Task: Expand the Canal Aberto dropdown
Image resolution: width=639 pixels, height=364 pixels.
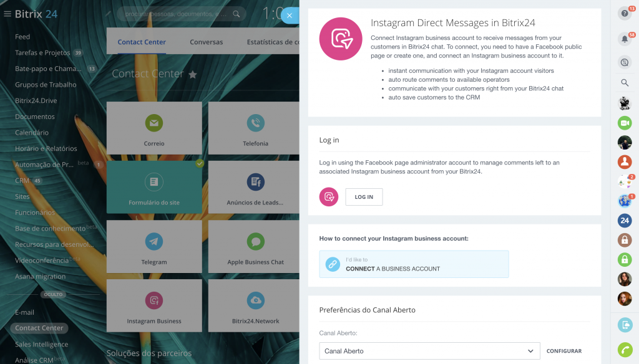Action: (x=429, y=351)
